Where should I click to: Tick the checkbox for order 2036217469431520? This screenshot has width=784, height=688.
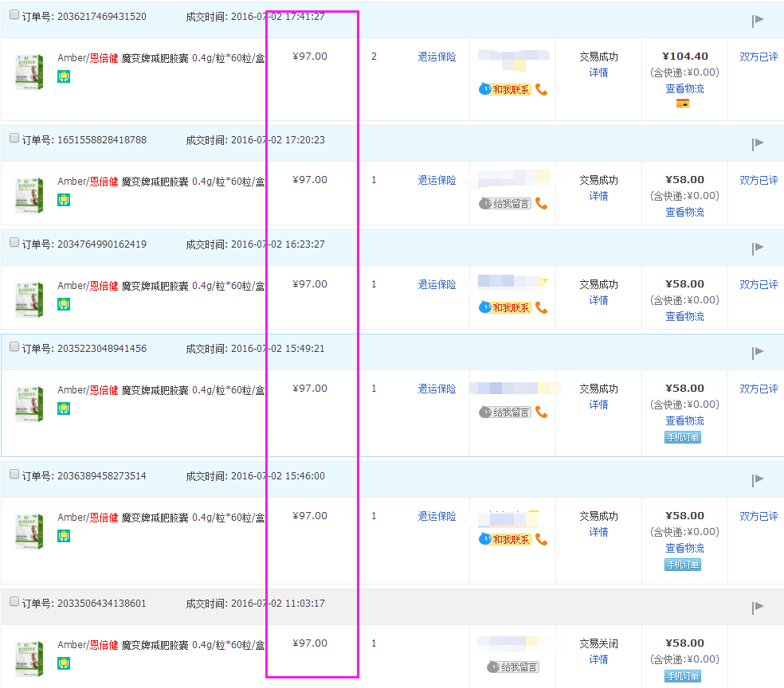[14, 15]
